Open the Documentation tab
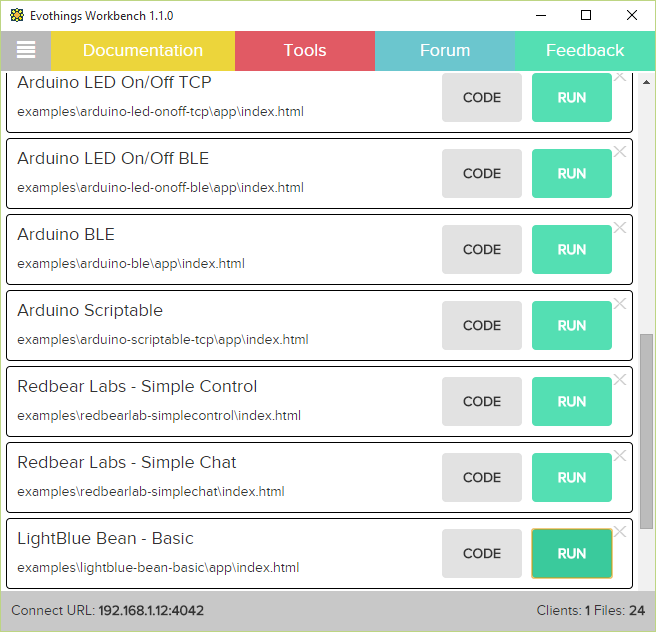Viewport: 656px width, 632px height. pyautogui.click(x=143, y=50)
